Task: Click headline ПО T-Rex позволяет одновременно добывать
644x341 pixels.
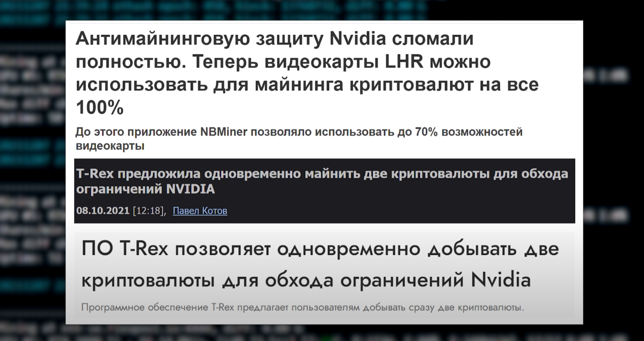Action: [x=320, y=264]
